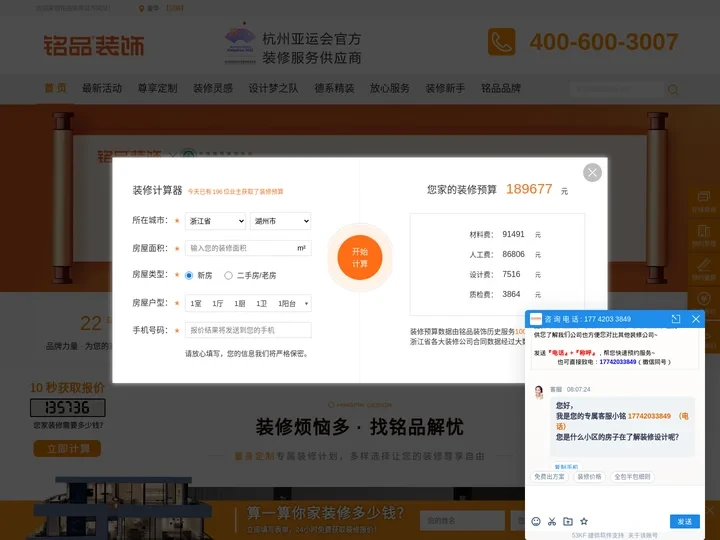Open the 湖州市 city dropdown

[x=281, y=221]
